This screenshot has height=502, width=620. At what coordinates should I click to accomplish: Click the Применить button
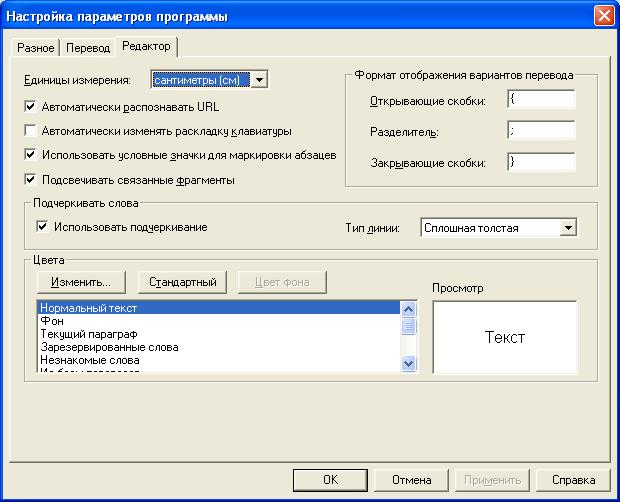(x=492, y=480)
